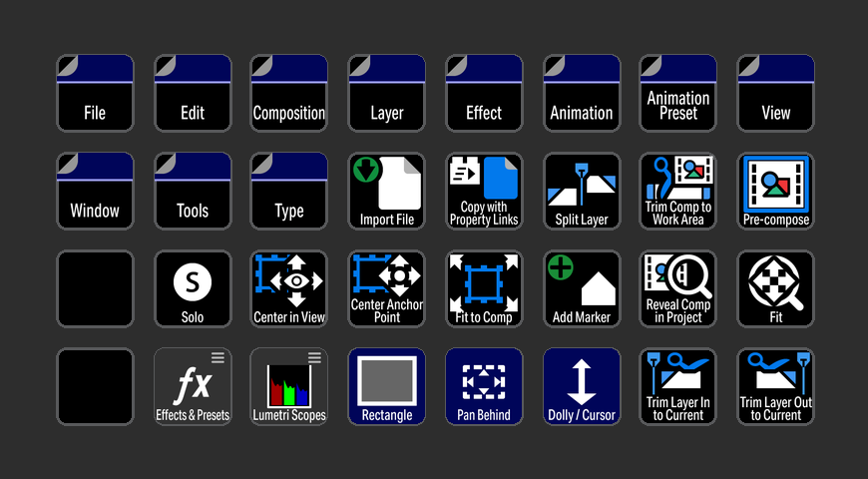Open the Tools folder button
The width and height of the screenshot is (868, 479).
(193, 191)
